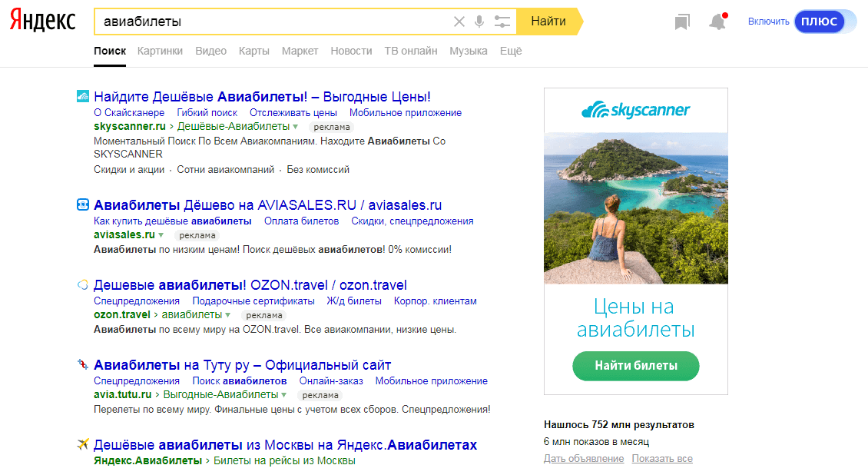Viewport: 868px width, 475px height.
Task: Open the Skyscanner island banner image
Action: 635,208
